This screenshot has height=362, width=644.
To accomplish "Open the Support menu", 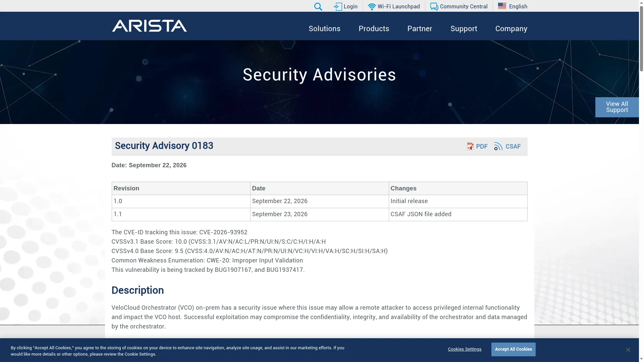I will click(464, 28).
